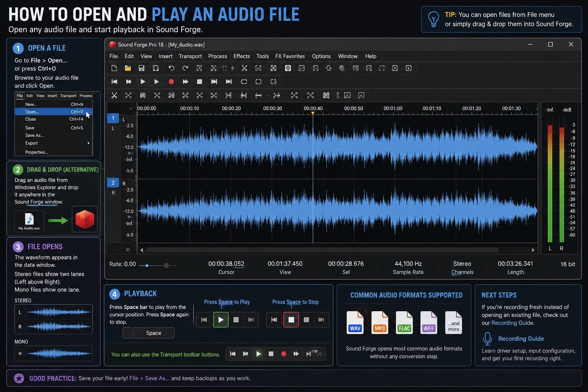Open the inline Recording Guide link in the paragraph
Viewport: 588px width, 392px height.
(512, 323)
